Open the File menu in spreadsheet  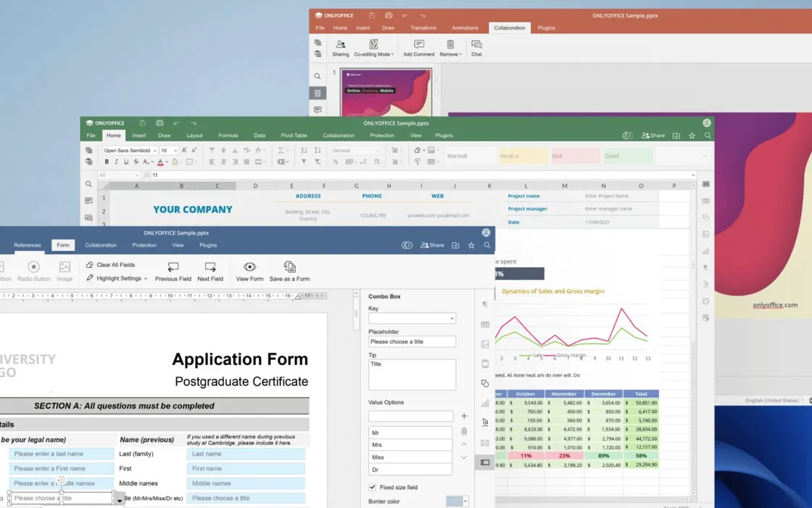tap(91, 135)
